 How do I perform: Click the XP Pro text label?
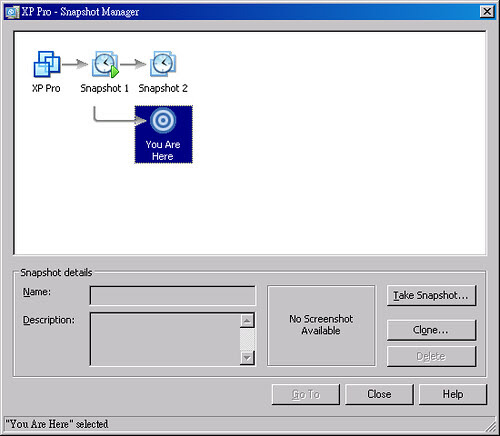(x=46, y=89)
